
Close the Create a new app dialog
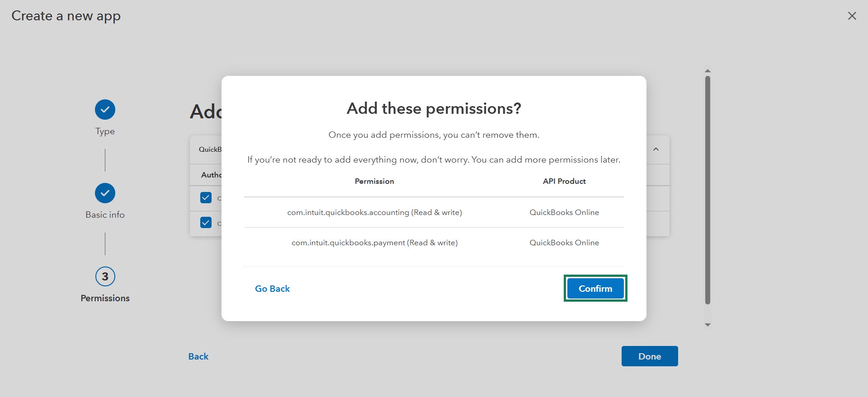point(852,16)
